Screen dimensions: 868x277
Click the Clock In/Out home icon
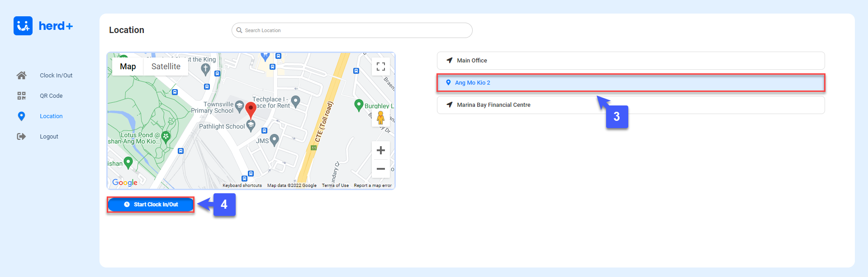click(x=21, y=75)
